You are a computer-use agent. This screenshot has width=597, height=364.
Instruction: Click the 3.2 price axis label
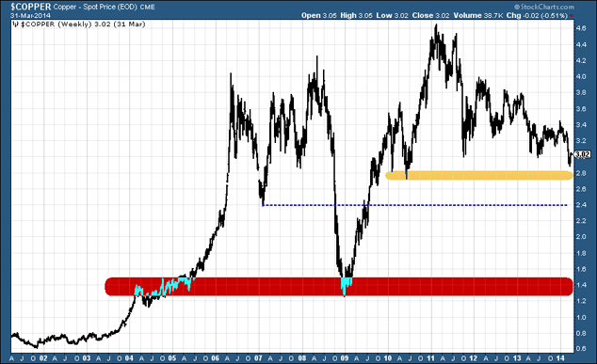coord(581,141)
